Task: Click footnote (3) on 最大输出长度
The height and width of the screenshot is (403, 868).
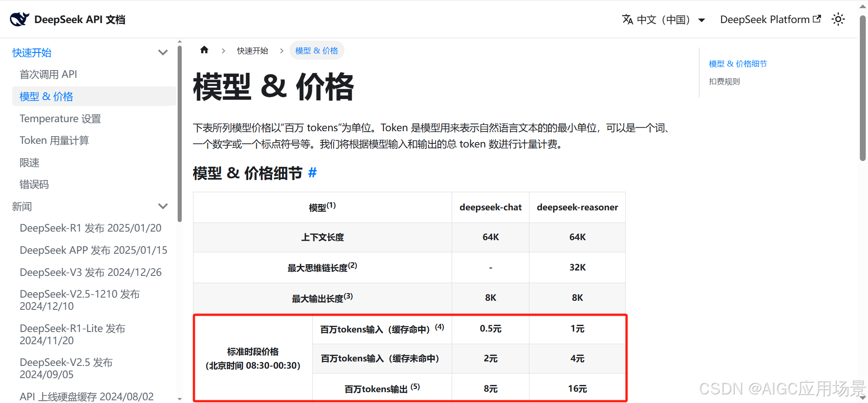Action: [348, 296]
